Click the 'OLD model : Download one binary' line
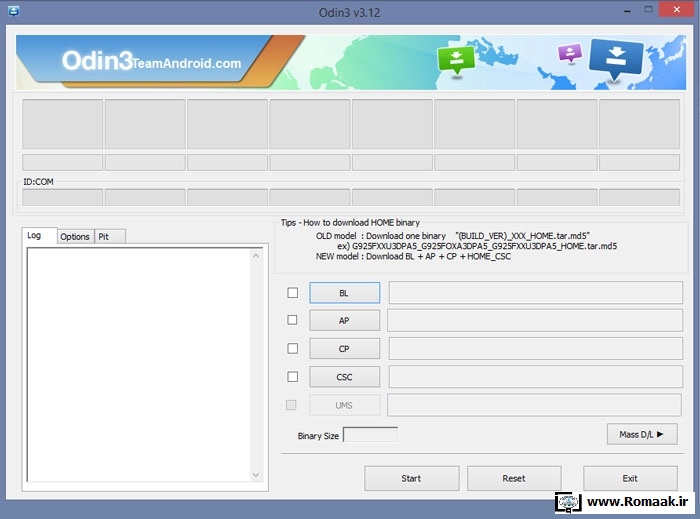Screen dimensions: 700x519 (453, 236)
